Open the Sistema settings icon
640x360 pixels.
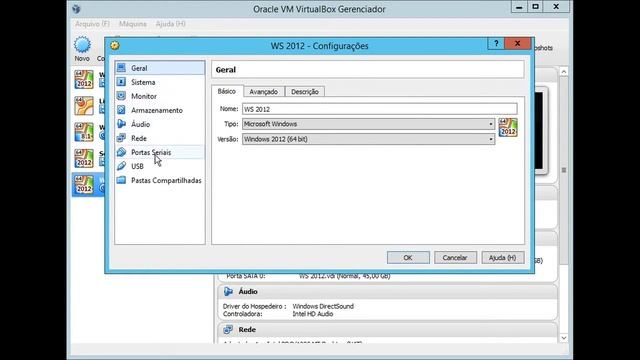point(121,82)
